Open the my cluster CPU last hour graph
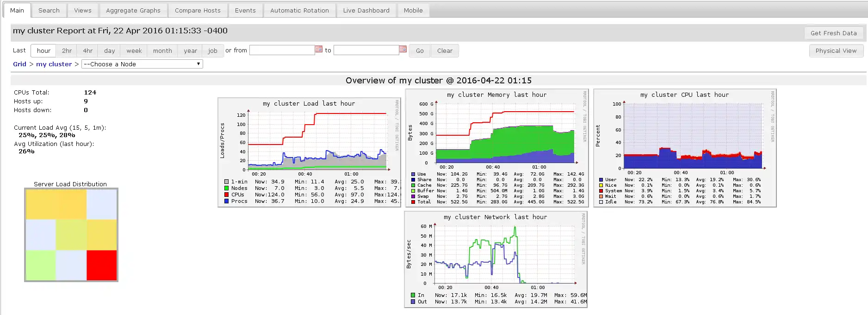Screen dimensions: 868x315 click(x=685, y=148)
